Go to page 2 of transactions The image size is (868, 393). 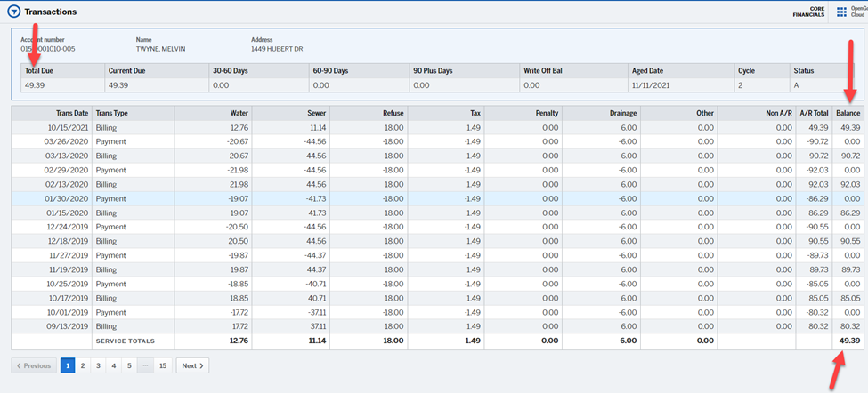[83, 365]
